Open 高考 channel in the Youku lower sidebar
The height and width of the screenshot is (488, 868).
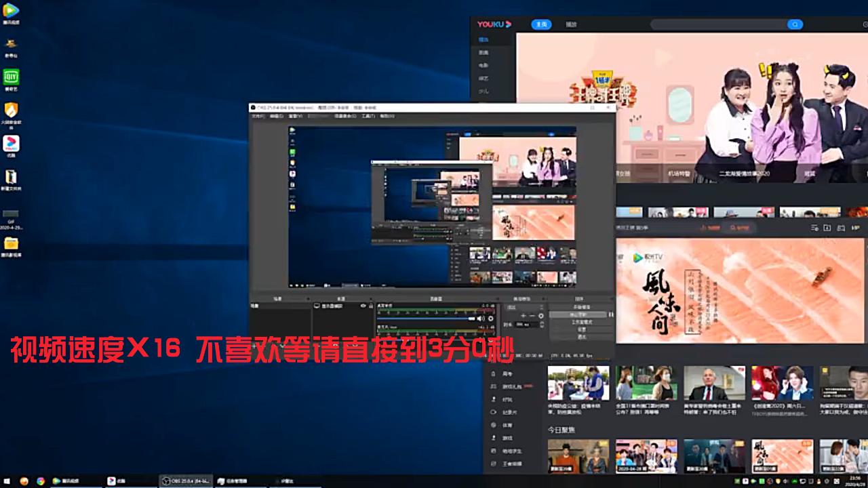tap(507, 373)
